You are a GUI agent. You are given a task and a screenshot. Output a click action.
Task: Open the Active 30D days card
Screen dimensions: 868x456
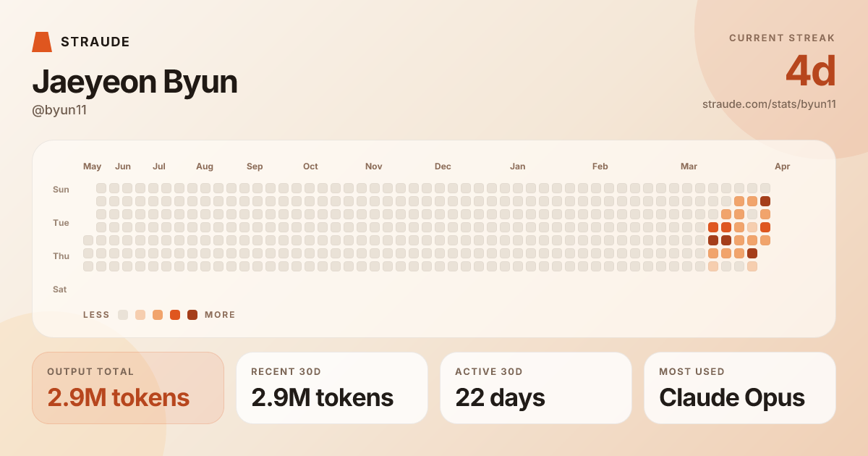[536, 388]
